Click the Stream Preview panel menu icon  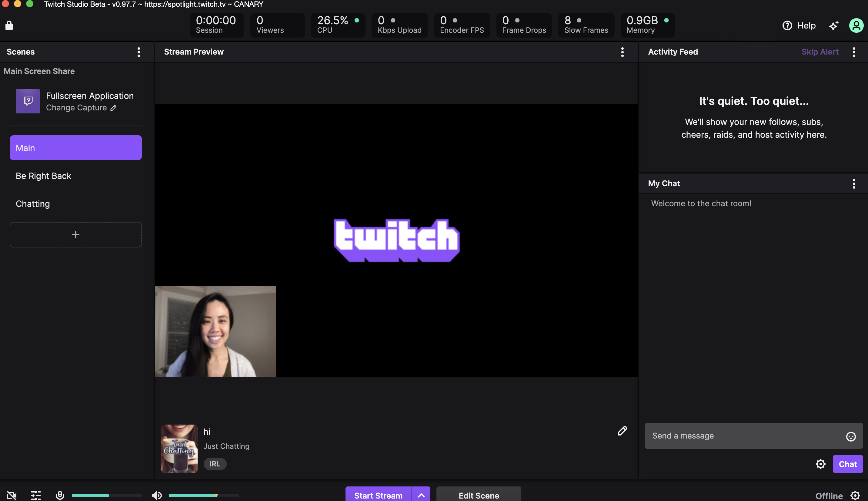tap(623, 52)
